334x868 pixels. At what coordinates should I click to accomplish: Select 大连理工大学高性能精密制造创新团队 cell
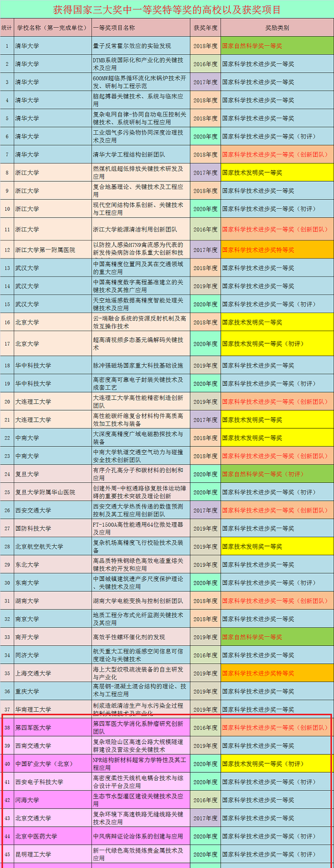click(x=141, y=402)
